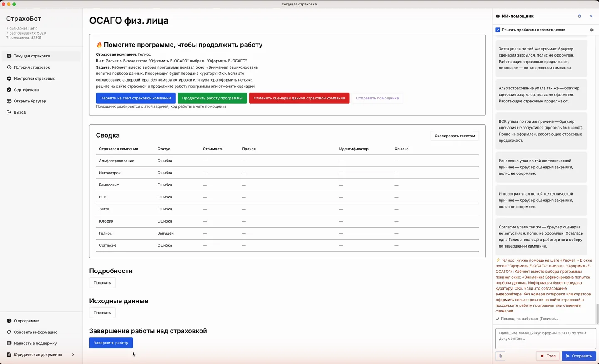Click the Альфастрахование row name
This screenshot has width=599, height=364.
[x=116, y=161]
